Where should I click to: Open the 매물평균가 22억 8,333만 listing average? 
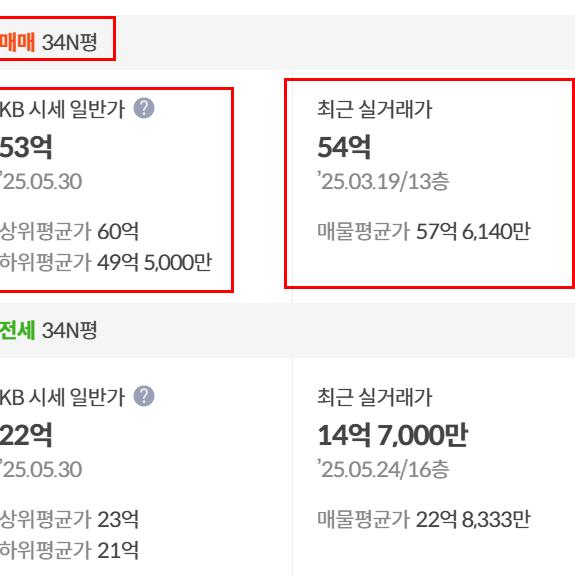tap(424, 519)
